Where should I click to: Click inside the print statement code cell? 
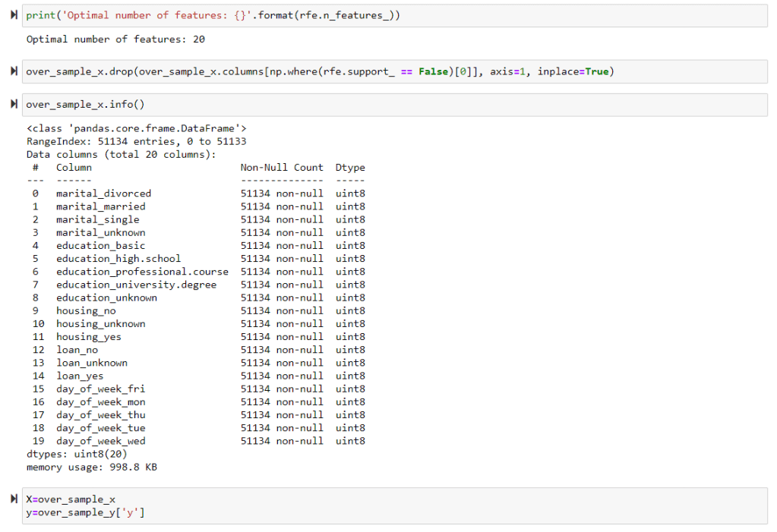click(380, 16)
